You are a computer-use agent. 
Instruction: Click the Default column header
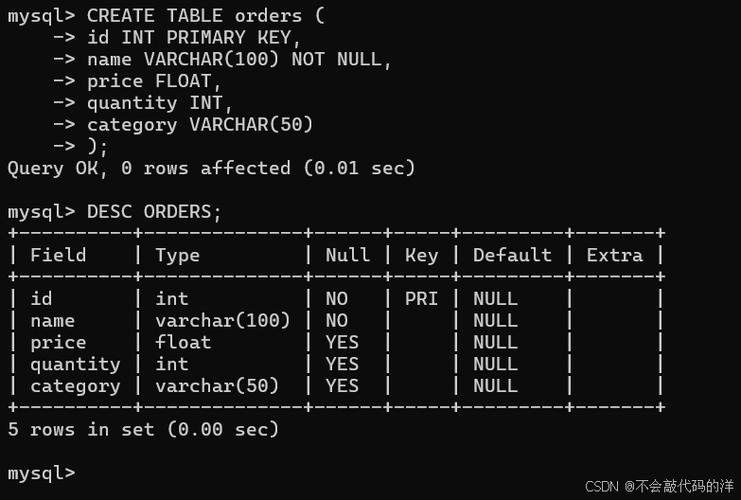(512, 255)
